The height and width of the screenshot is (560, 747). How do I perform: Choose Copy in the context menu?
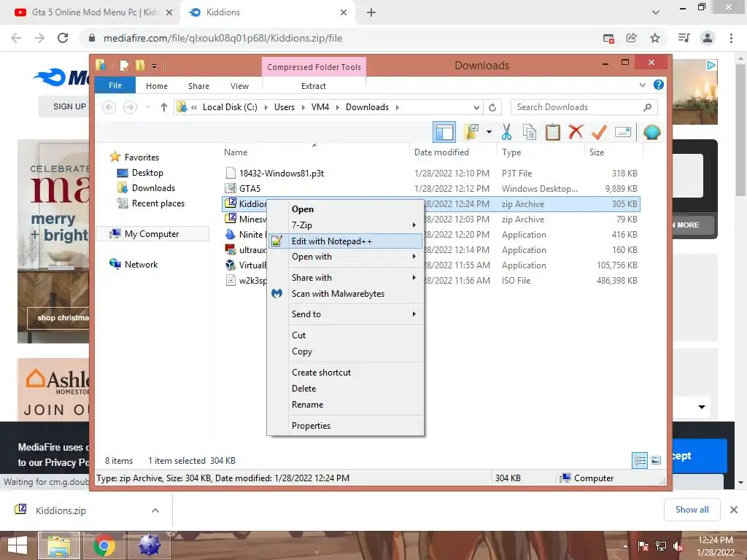(345, 351)
